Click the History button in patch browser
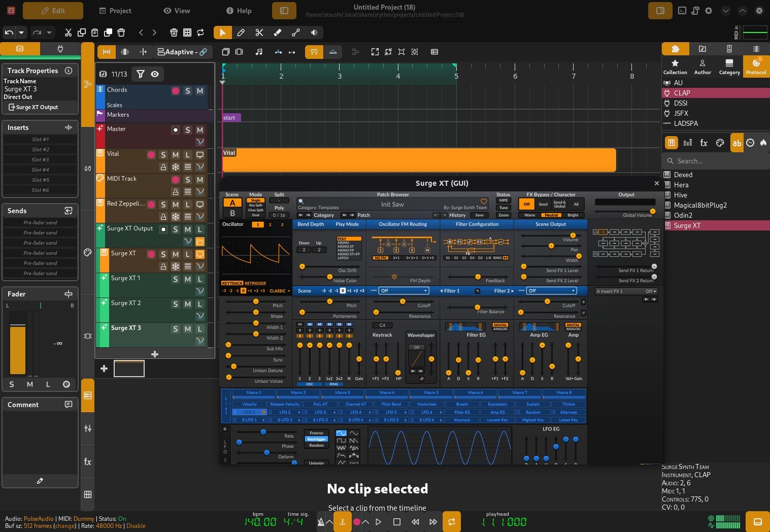Screen dimensions: 770x532 click(457, 215)
